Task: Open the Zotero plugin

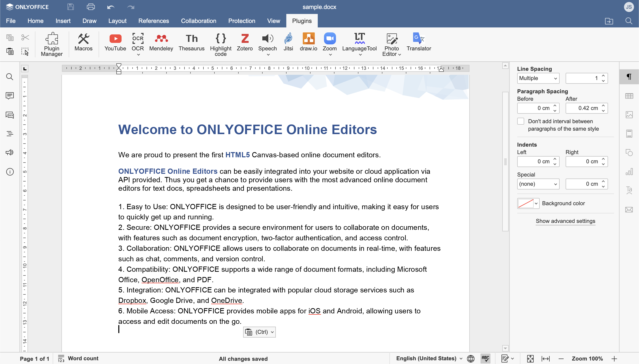Action: point(245,42)
